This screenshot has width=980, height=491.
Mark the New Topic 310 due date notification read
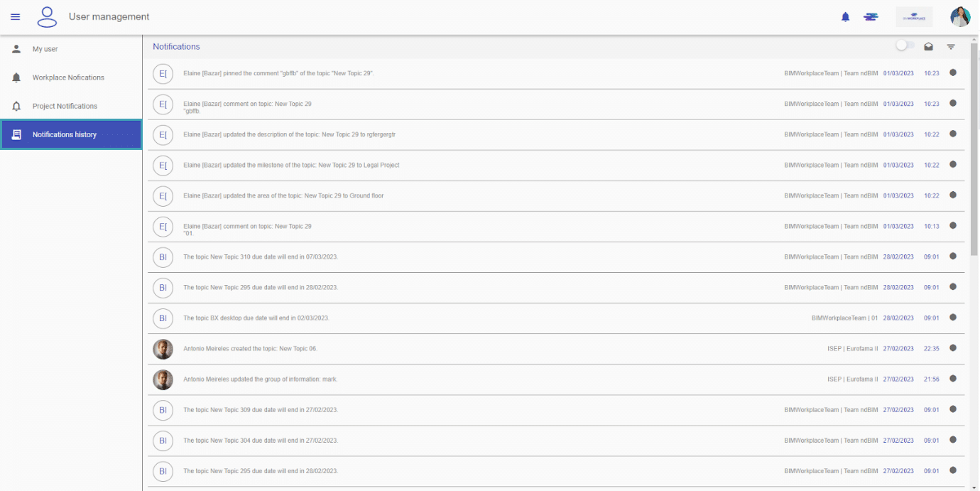[x=953, y=257]
